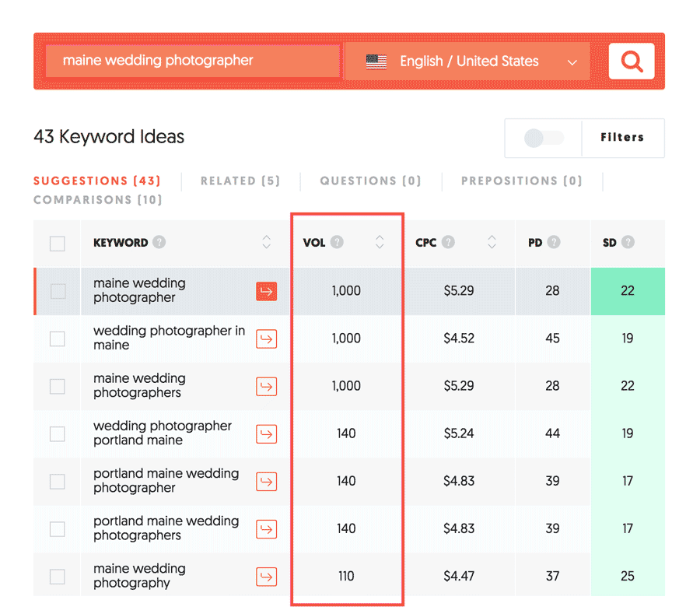Check the select-all checkbox in header

click(57, 244)
